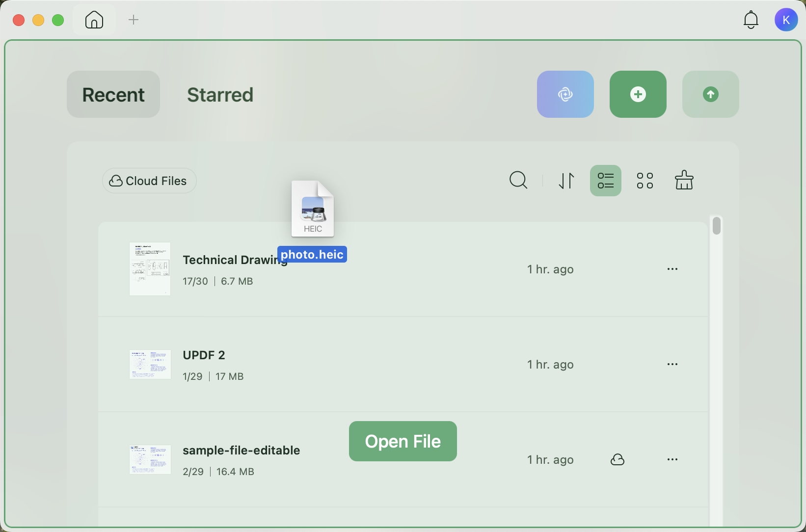Select the Recent tab
Viewport: 806px width, 532px height.
point(113,94)
